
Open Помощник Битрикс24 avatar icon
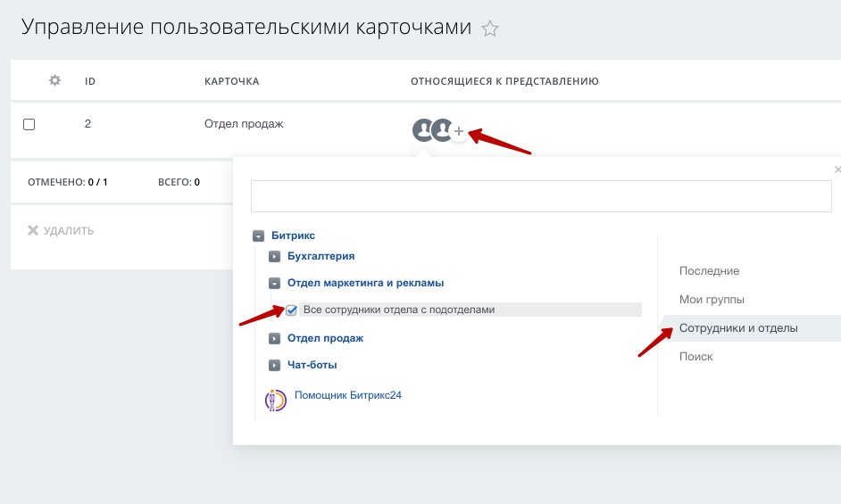[x=276, y=400]
